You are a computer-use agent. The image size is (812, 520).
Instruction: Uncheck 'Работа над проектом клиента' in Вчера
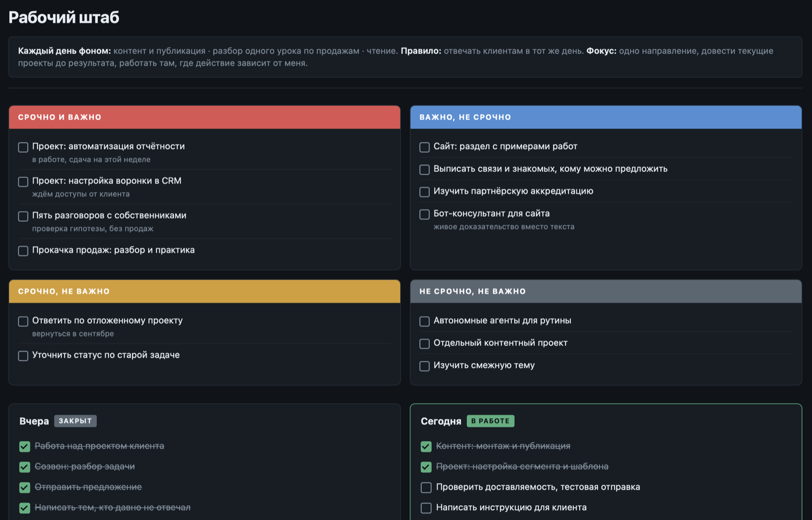pos(25,446)
